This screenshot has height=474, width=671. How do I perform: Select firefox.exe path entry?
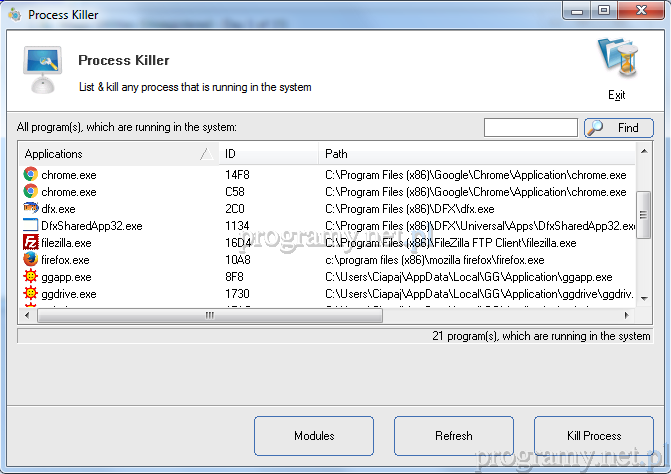pyautogui.click(x=434, y=260)
